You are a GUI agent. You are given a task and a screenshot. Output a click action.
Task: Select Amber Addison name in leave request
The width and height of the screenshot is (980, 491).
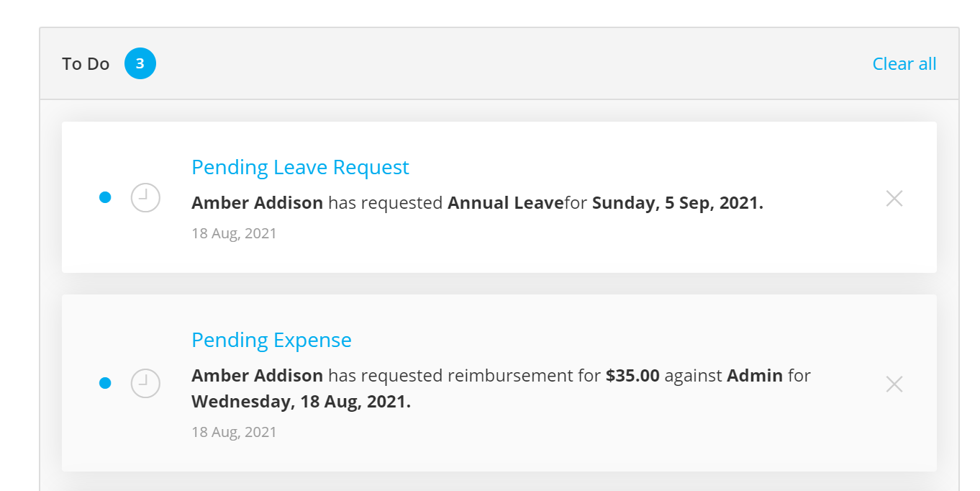(x=257, y=203)
